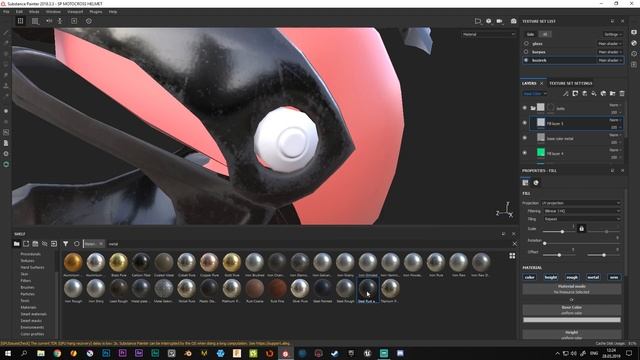Screen dimensions: 640x360
Task: Open the Mode menu
Action: coord(34,12)
